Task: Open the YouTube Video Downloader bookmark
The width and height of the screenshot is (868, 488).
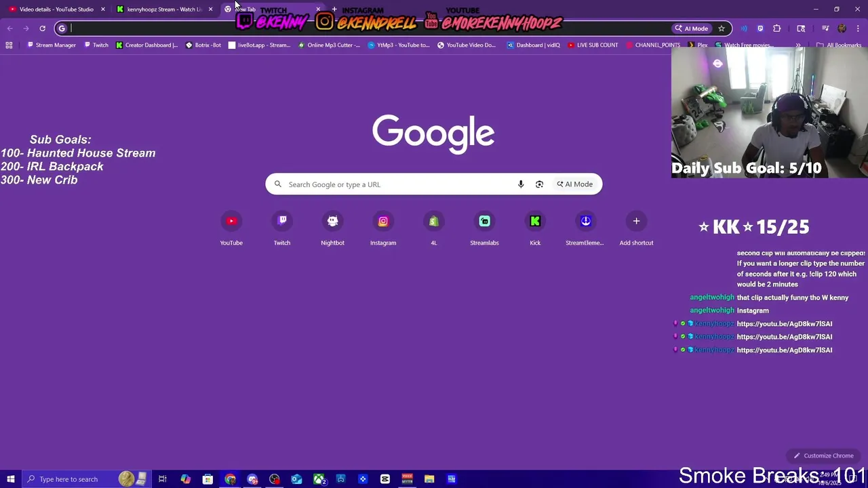Action: tap(467, 45)
